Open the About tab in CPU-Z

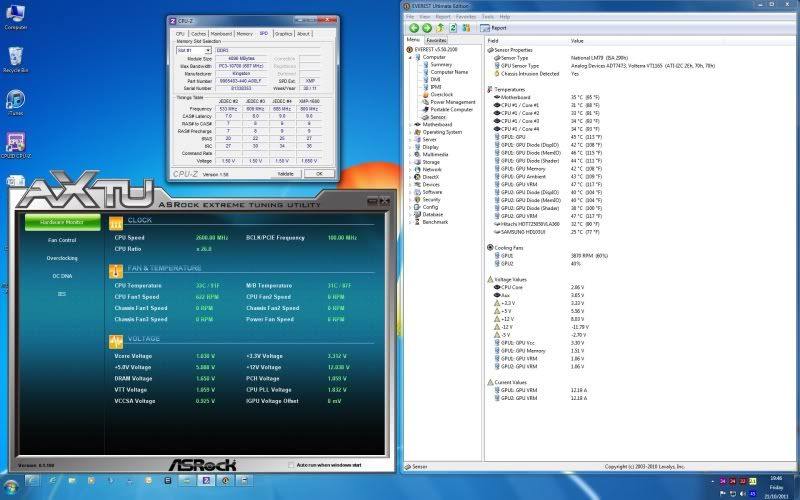(x=303, y=34)
